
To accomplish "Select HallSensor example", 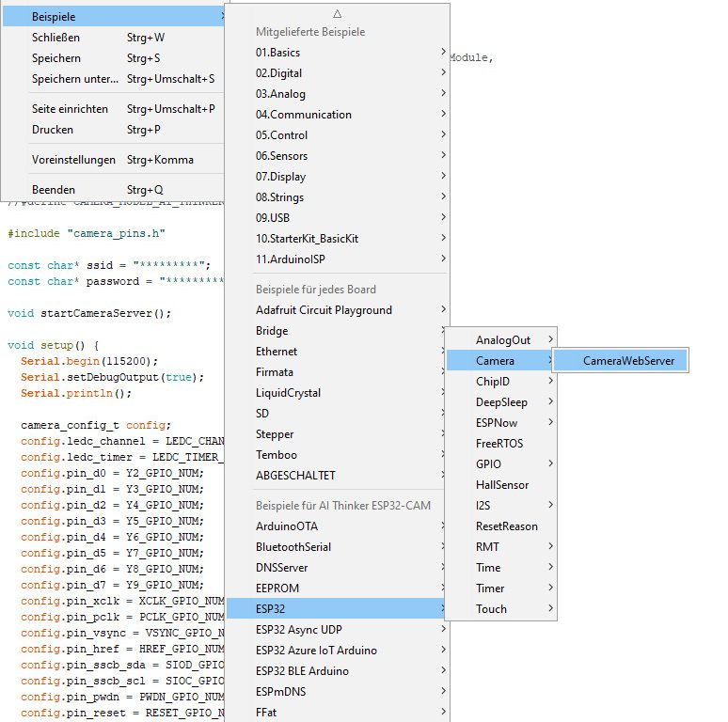I will (502, 485).
